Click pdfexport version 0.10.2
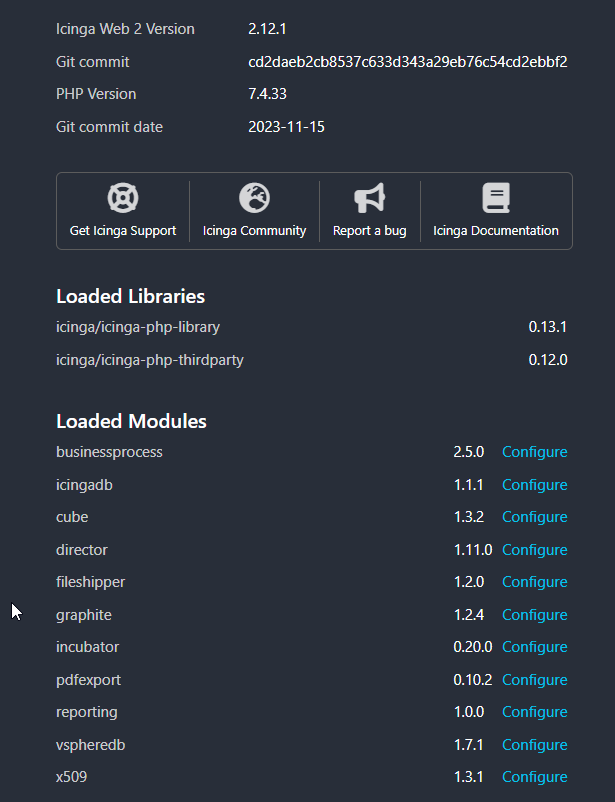 pyautogui.click(x=473, y=680)
